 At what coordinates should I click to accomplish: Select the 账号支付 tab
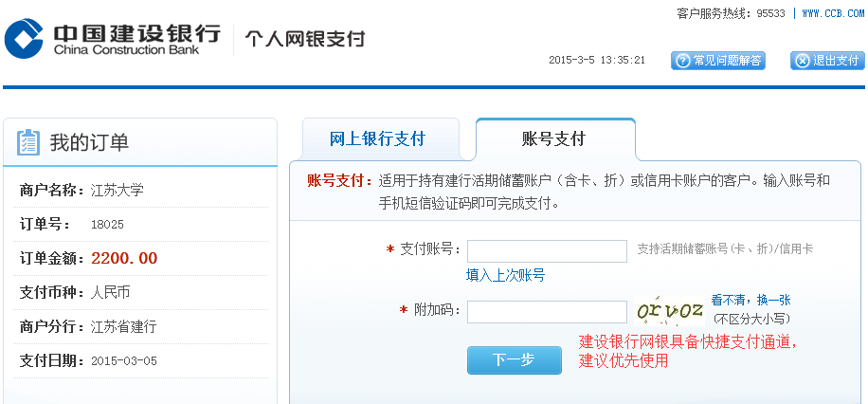click(553, 138)
